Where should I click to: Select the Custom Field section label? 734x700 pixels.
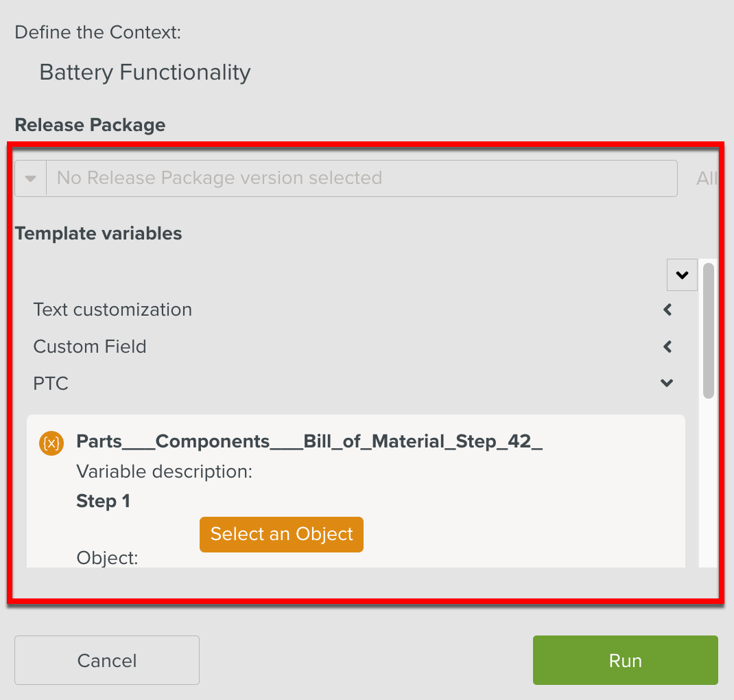pyautogui.click(x=90, y=347)
